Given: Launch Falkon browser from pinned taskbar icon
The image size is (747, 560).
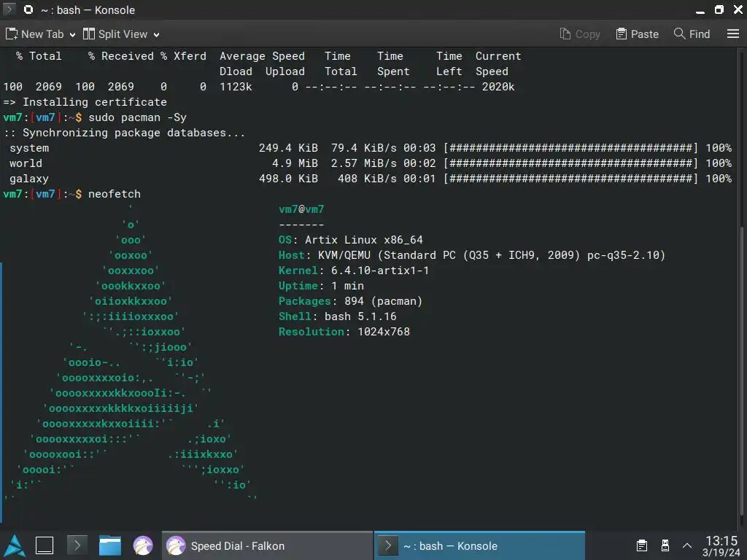Looking at the screenshot, I should [142, 545].
